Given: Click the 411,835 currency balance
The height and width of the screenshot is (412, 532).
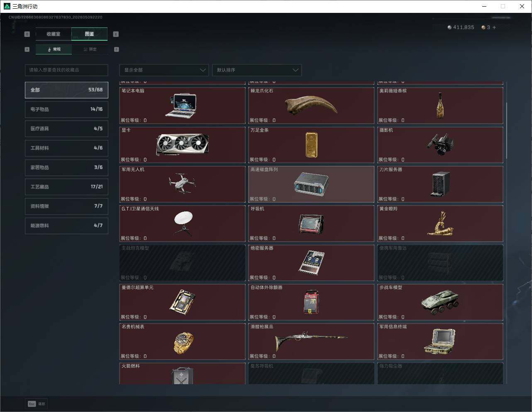Looking at the screenshot, I should (x=464, y=27).
